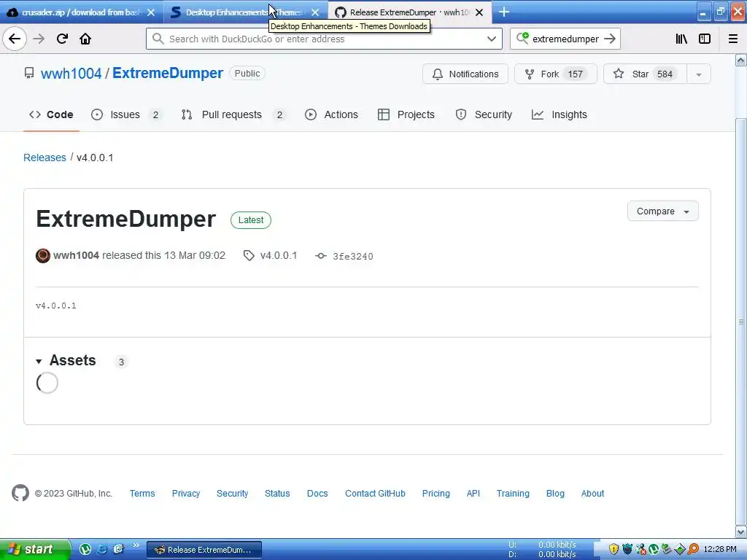The height and width of the screenshot is (560, 747).
Task: Click the extremedumper search box
Action: 565,39
